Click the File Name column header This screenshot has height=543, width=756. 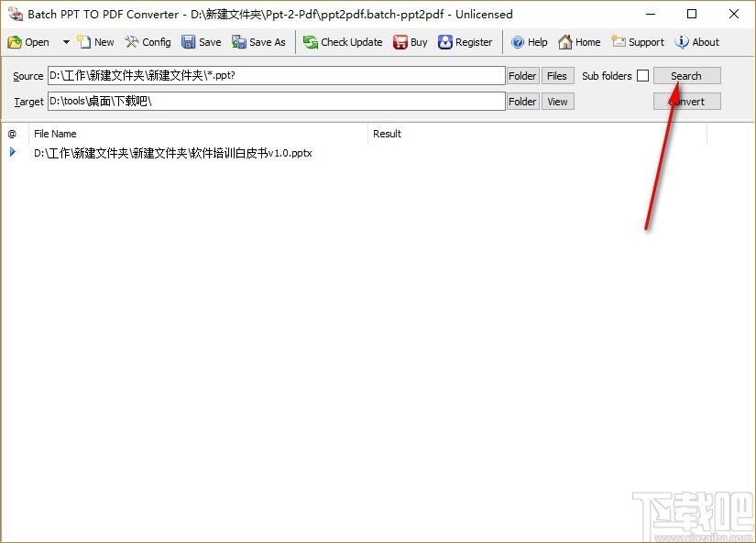tap(198, 134)
